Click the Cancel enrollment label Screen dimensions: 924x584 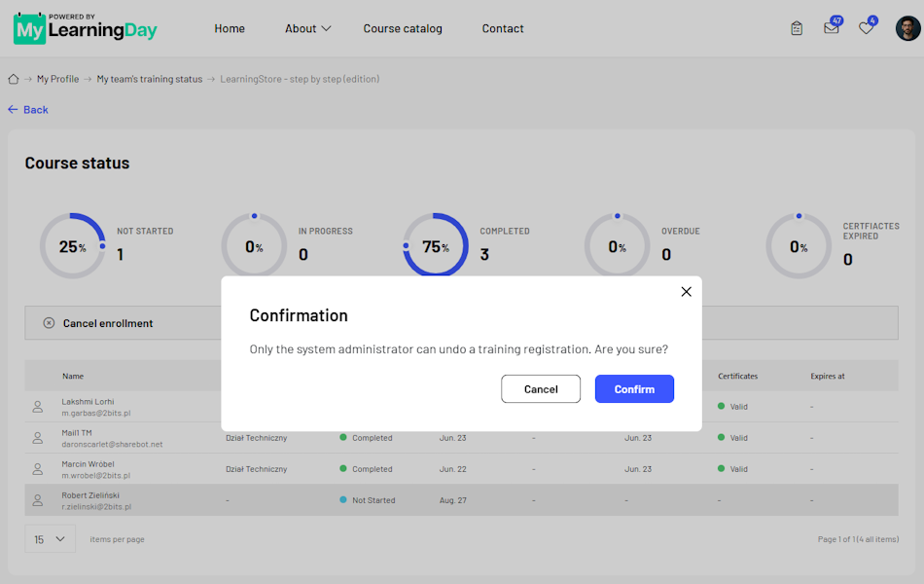pyautogui.click(x=108, y=323)
